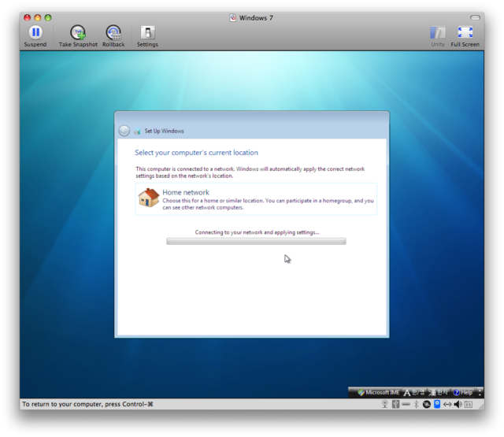Click the webcam device status icon
Screen dimensions: 504x437
pyautogui.click(x=385, y=404)
